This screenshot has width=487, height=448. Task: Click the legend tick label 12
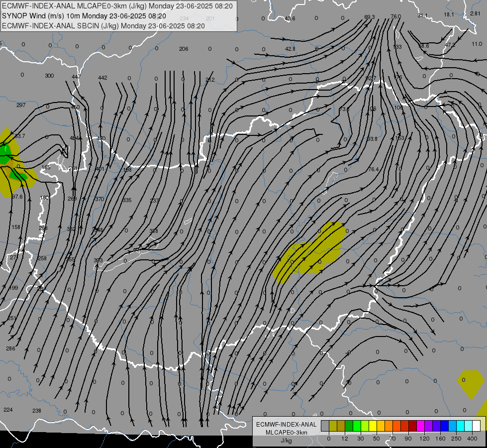click(344, 439)
